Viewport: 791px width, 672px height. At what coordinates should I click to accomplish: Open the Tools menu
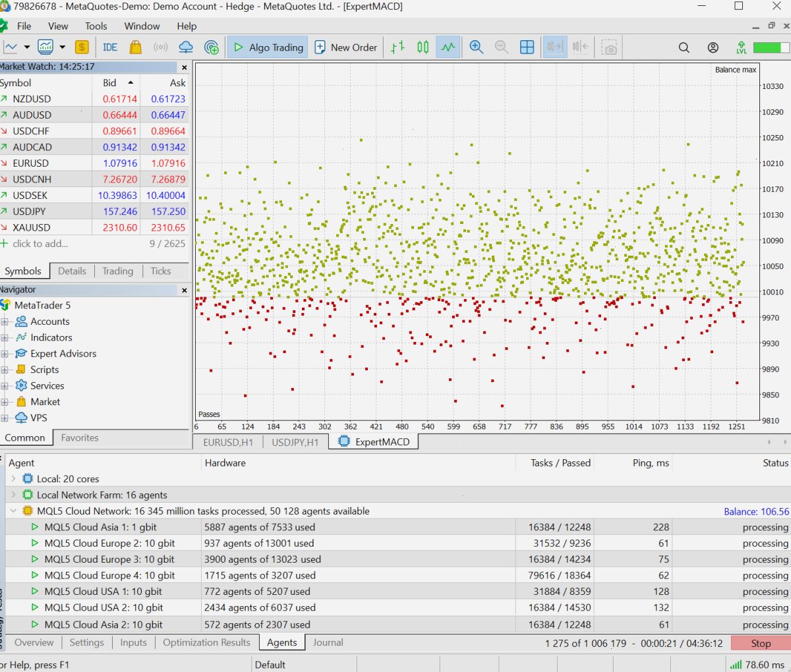(96, 26)
